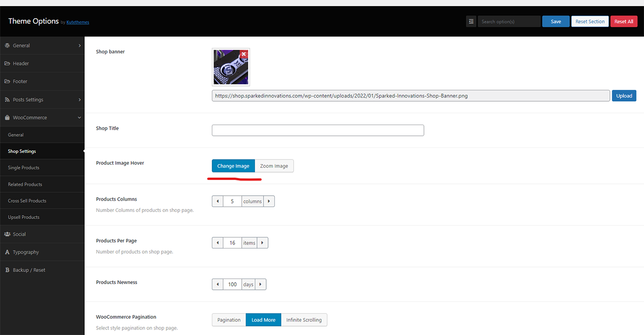Viewport: 644px width, 335px height.
Task: Click the expand-all options icon beside search
Action: pyautogui.click(x=471, y=21)
